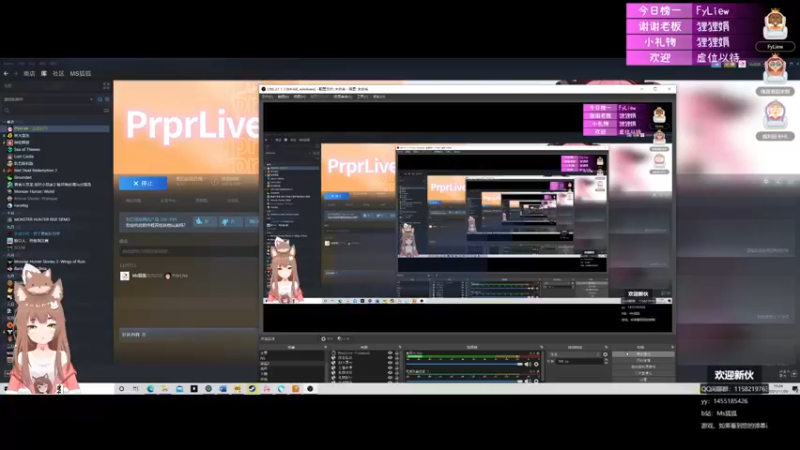The height and width of the screenshot is (450, 800).
Task: Collapse the 八月 group in Steam library
Action: [5, 255]
